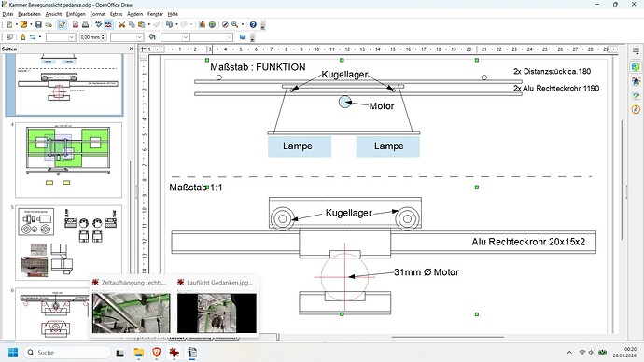Viewport: 644px width, 362px height.
Task: Open the Datei menu
Action: point(7,14)
